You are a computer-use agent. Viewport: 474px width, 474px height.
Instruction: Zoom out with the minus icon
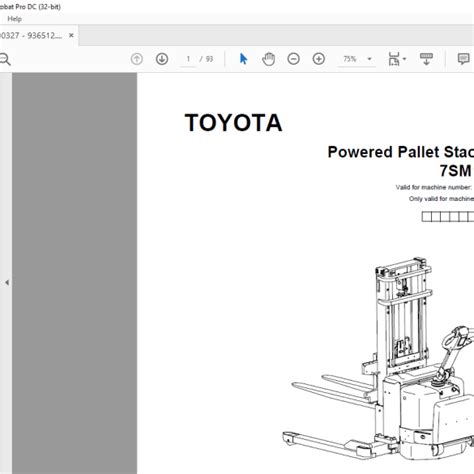[293, 59]
